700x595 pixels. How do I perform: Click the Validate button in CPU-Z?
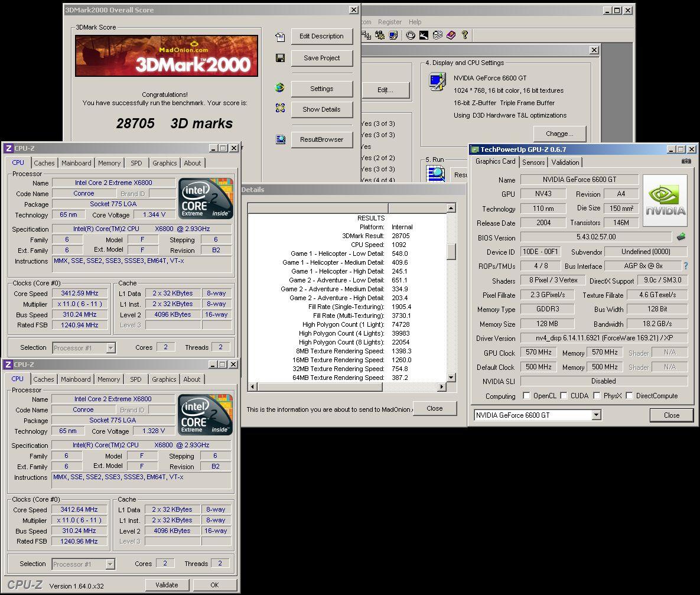click(167, 585)
